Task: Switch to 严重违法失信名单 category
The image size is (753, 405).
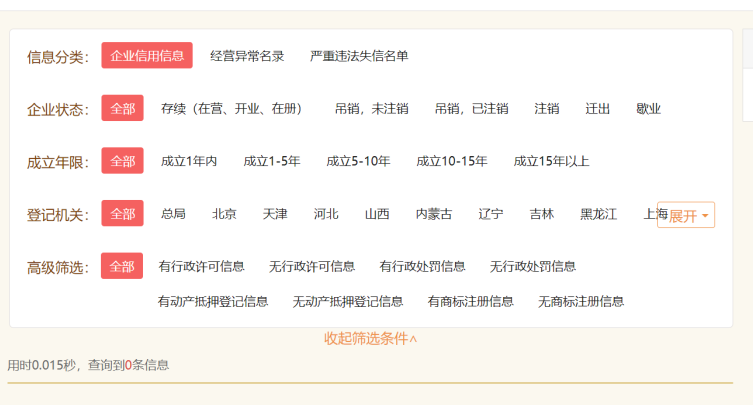Action: tap(359, 56)
